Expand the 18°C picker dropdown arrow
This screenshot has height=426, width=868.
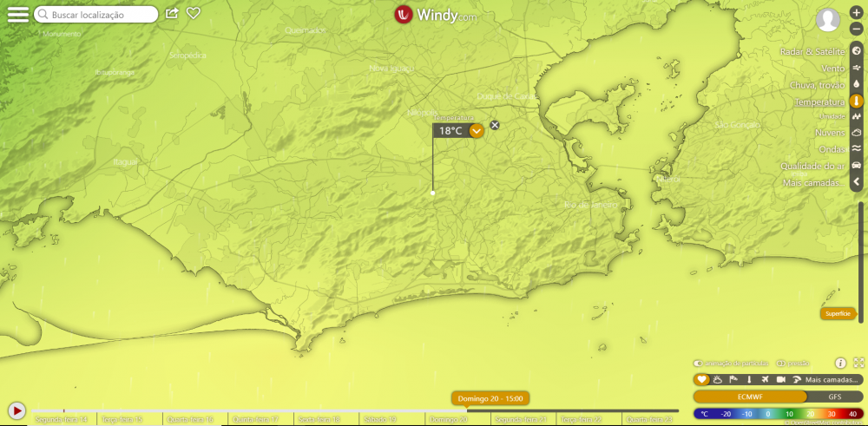[476, 131]
